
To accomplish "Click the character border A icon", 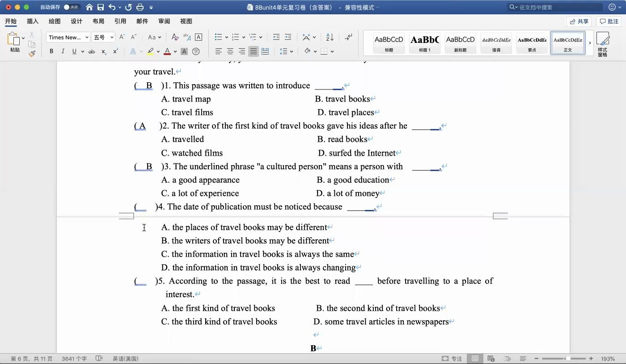I will [x=199, y=37].
